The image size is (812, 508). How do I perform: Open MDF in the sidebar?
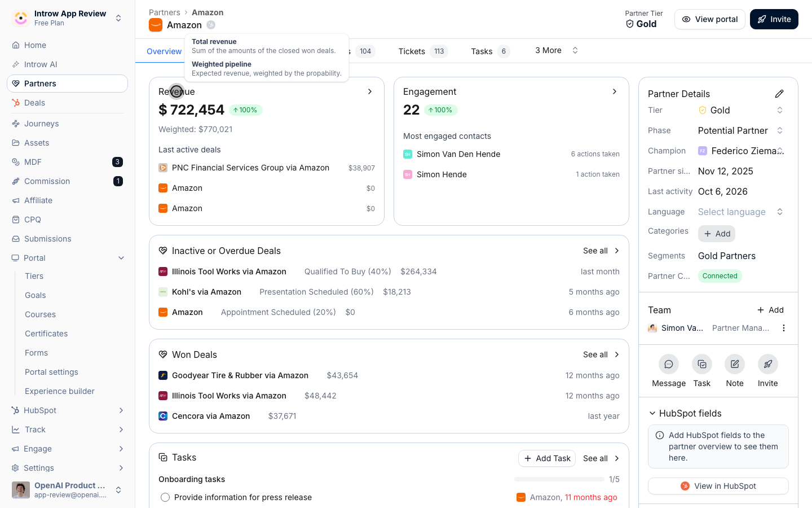67,162
